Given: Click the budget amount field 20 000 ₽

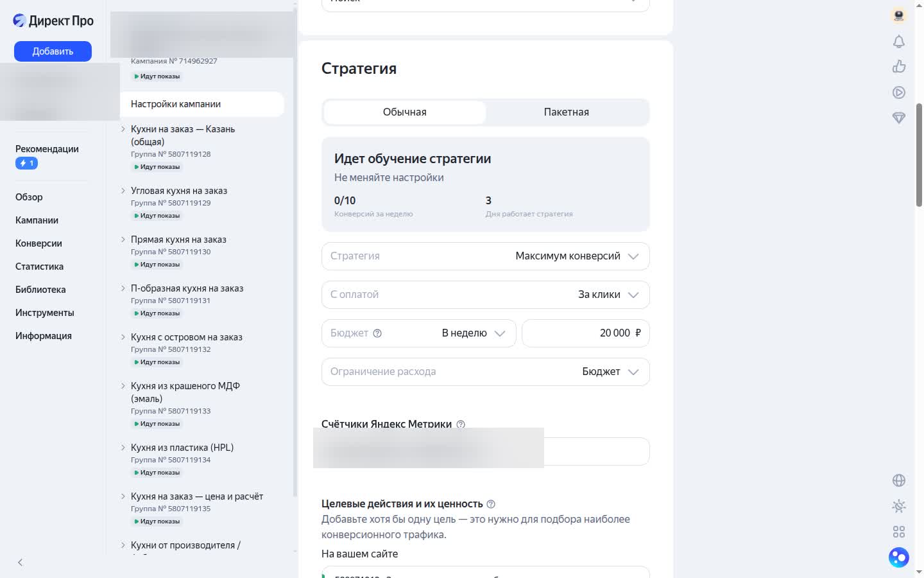Looking at the screenshot, I should coord(586,333).
